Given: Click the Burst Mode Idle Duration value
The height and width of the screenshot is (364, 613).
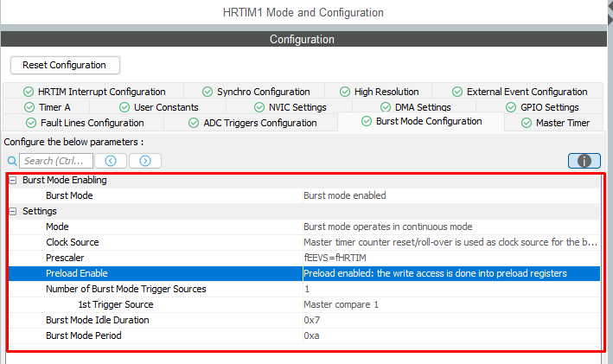Looking at the screenshot, I should (313, 320).
